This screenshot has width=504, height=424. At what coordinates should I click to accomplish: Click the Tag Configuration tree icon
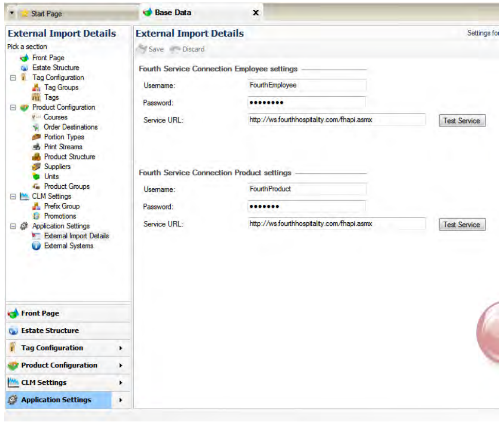click(x=24, y=78)
